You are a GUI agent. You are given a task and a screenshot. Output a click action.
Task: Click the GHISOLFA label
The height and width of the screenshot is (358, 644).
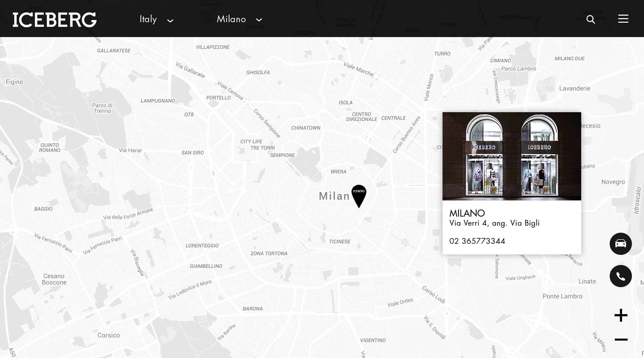pyautogui.click(x=258, y=72)
